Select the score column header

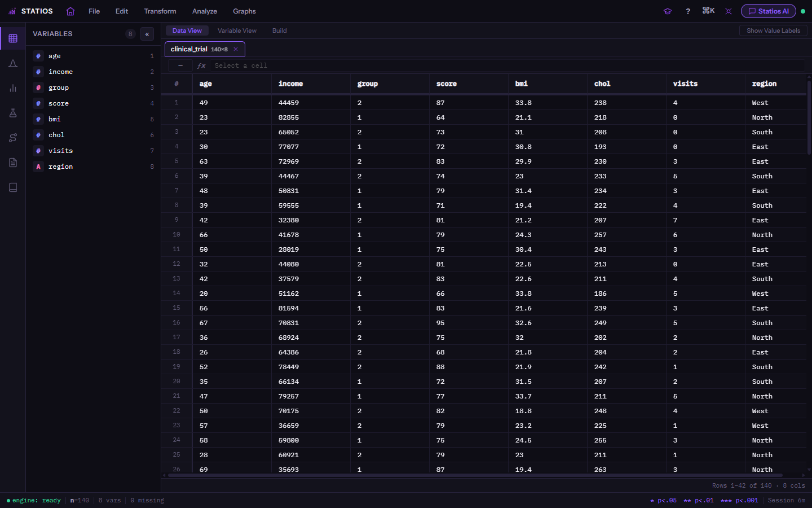click(469, 84)
